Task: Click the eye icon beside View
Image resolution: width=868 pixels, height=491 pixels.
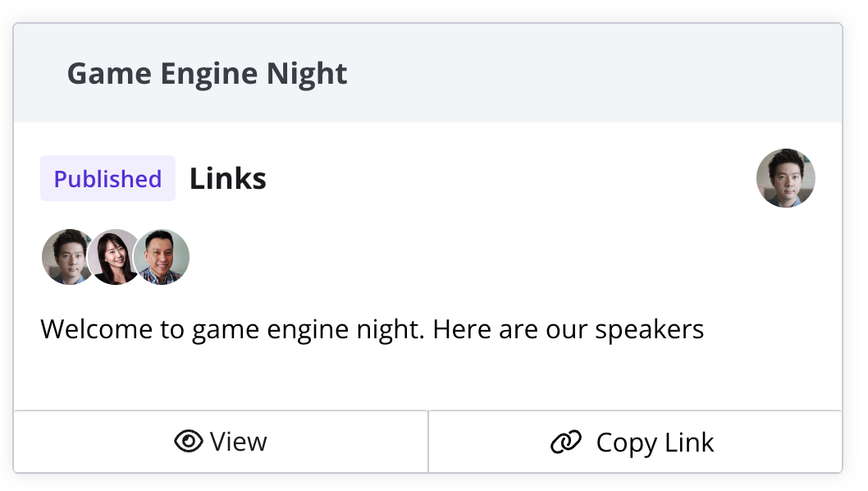Action: pyautogui.click(x=189, y=442)
